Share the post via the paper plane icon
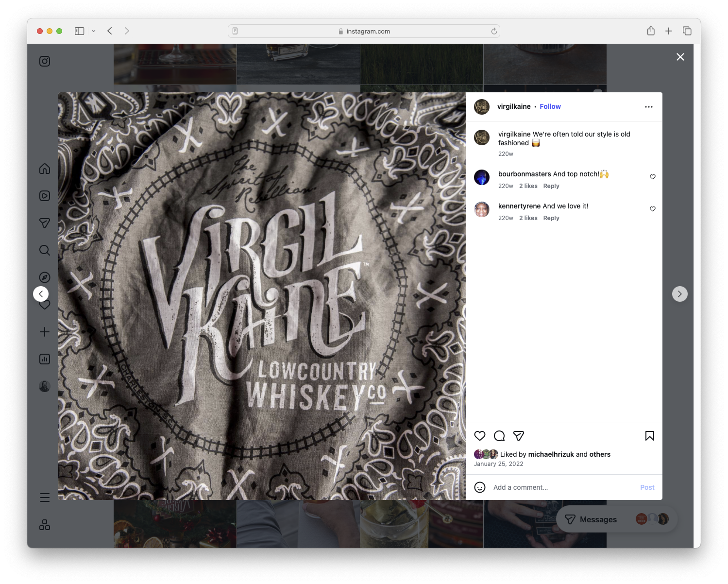The image size is (728, 584). [519, 436]
